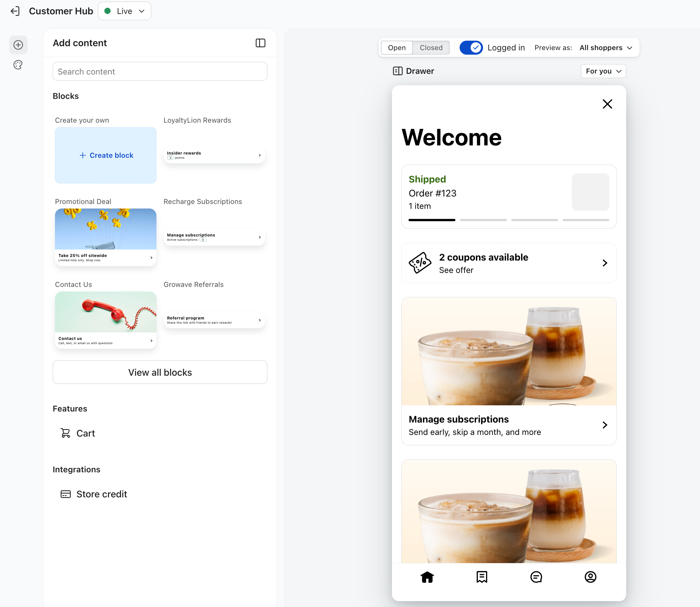The height and width of the screenshot is (607, 700).
Task: Click the Insider rewards block chevron
Action: tap(260, 155)
